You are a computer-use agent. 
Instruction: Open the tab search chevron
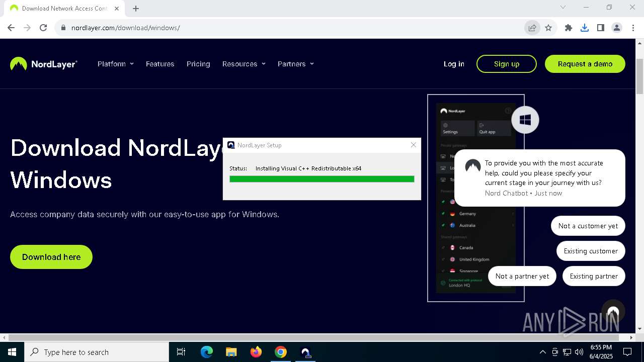(563, 7)
